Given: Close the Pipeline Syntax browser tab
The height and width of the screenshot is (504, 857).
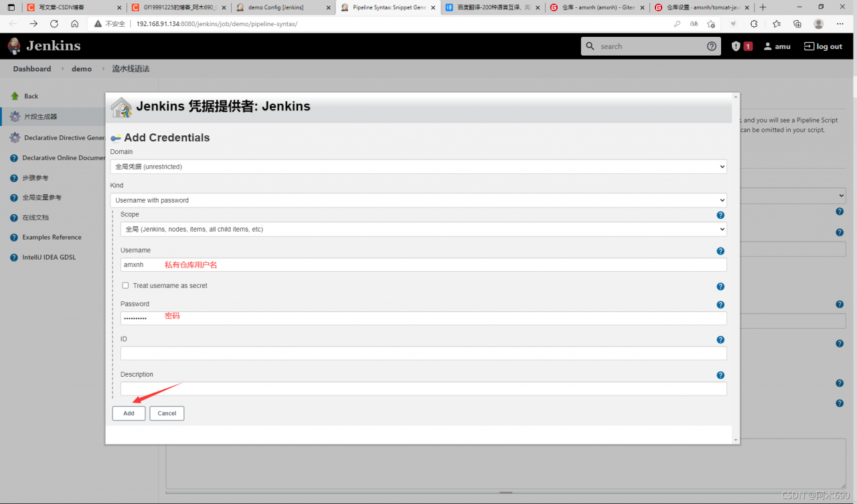Looking at the screenshot, I should (433, 7).
